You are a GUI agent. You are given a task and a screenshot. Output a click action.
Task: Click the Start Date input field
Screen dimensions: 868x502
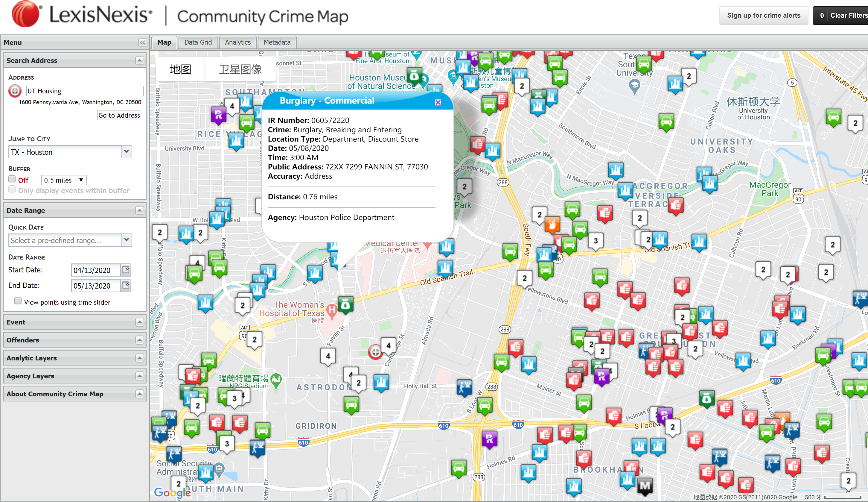[x=96, y=270]
